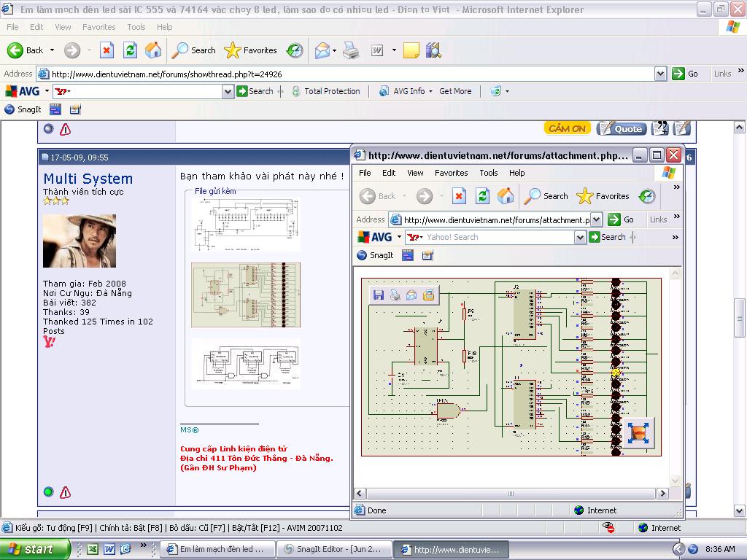
Task: Click the Quote button on the forum post
Action: [x=621, y=128]
